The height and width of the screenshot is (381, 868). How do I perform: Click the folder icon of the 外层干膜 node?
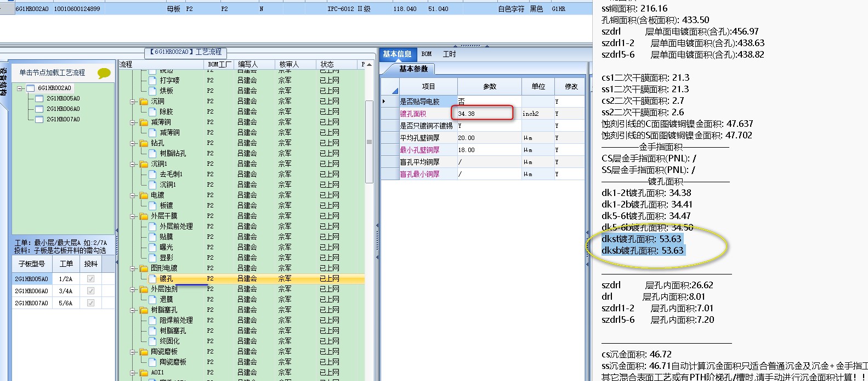click(x=144, y=216)
